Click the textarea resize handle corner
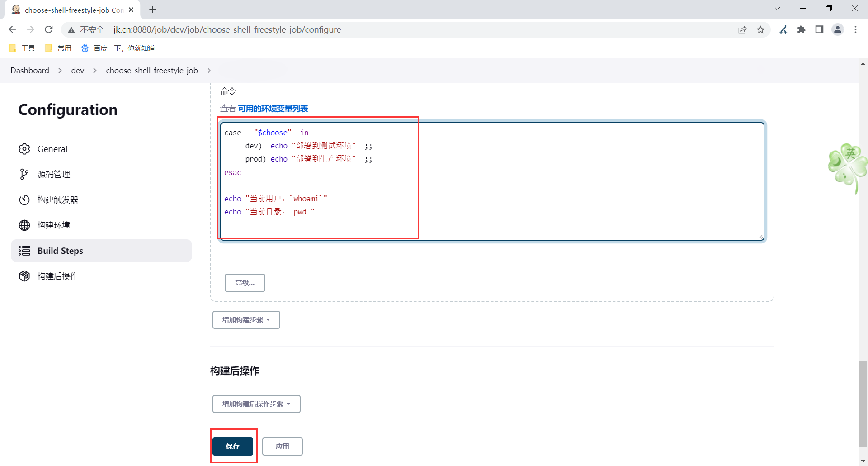 pos(761,237)
